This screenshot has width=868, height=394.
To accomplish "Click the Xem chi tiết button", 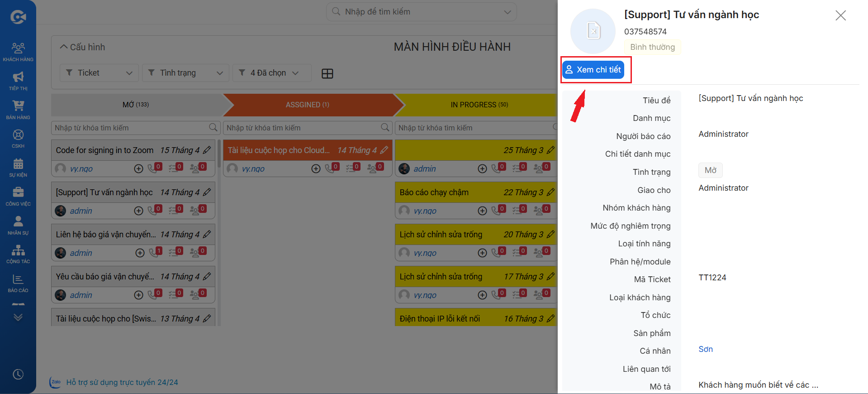I will pos(593,70).
